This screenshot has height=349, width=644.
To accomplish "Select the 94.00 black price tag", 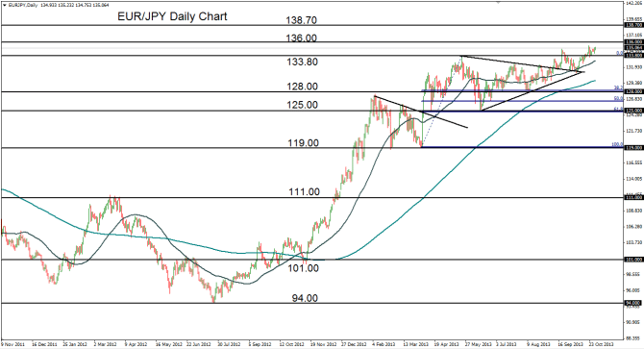I will tap(633, 303).
